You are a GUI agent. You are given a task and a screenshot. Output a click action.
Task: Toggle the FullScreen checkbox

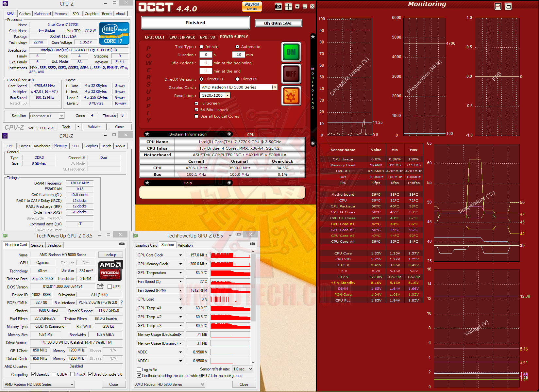[196, 103]
